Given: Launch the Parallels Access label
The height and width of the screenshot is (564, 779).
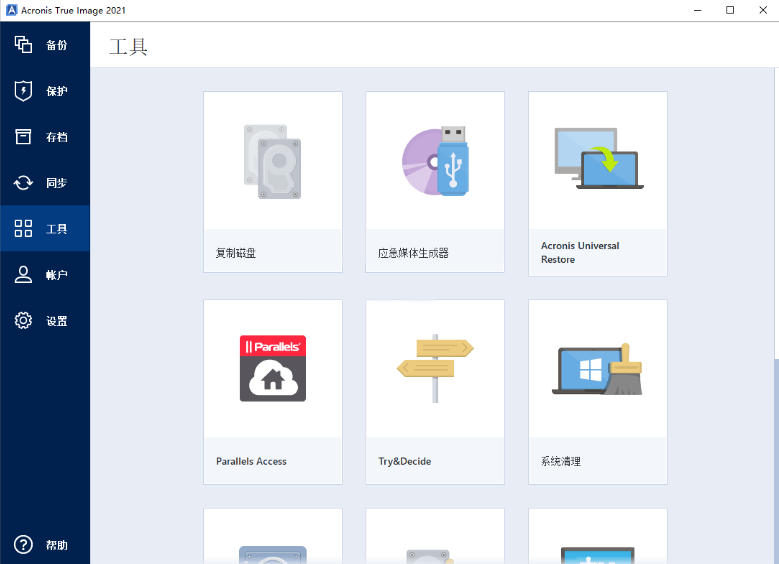Looking at the screenshot, I should (251, 461).
